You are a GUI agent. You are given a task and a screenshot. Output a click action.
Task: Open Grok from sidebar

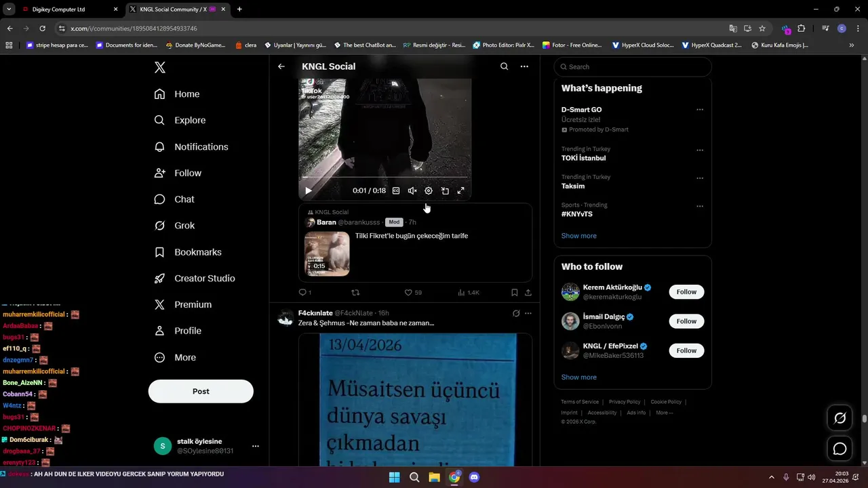click(x=174, y=226)
